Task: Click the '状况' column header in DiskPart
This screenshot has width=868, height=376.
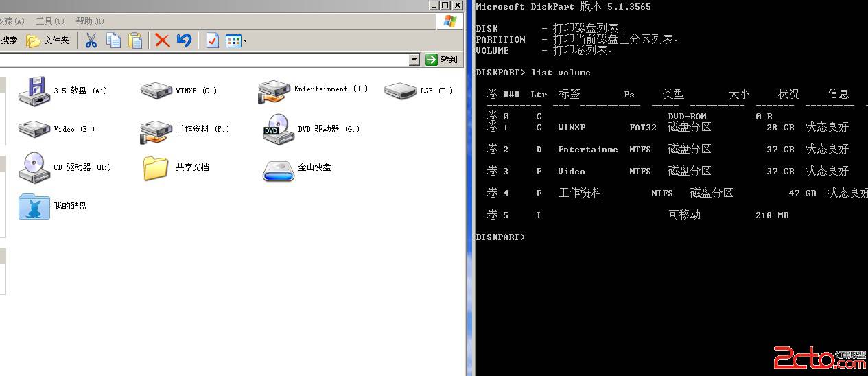Action: 788,94
